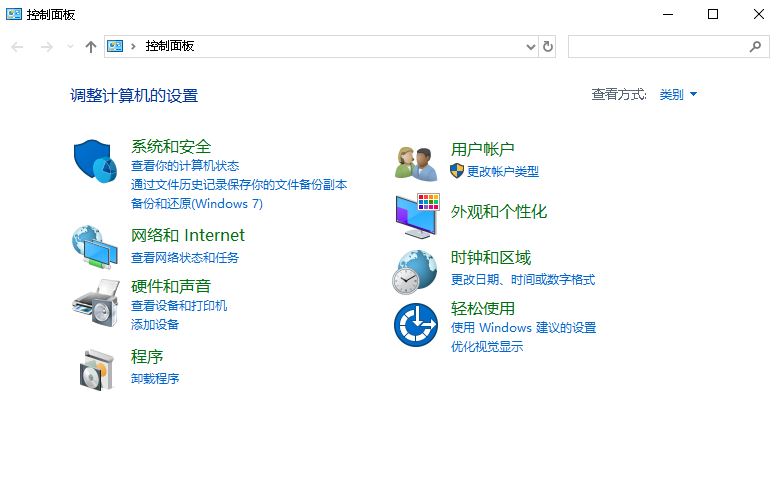Click the control panel icon in address bar
Image resolution: width=776 pixels, height=497 pixels.
115,46
